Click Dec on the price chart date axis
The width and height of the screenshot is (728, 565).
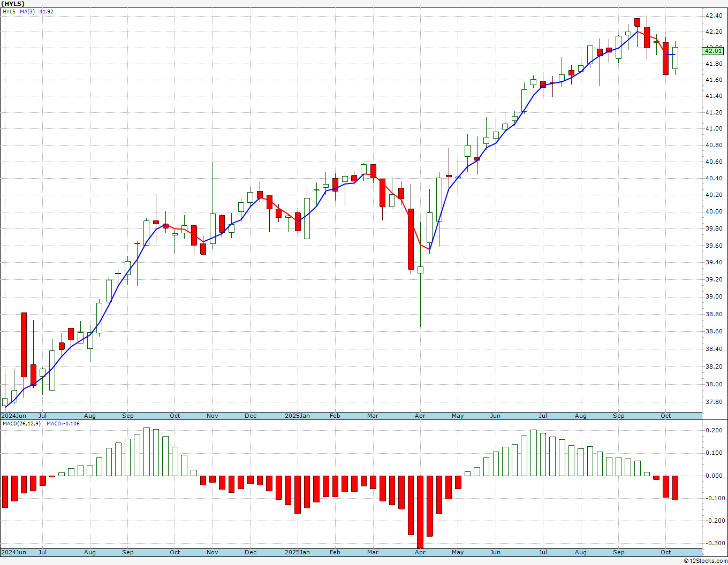[x=251, y=416]
